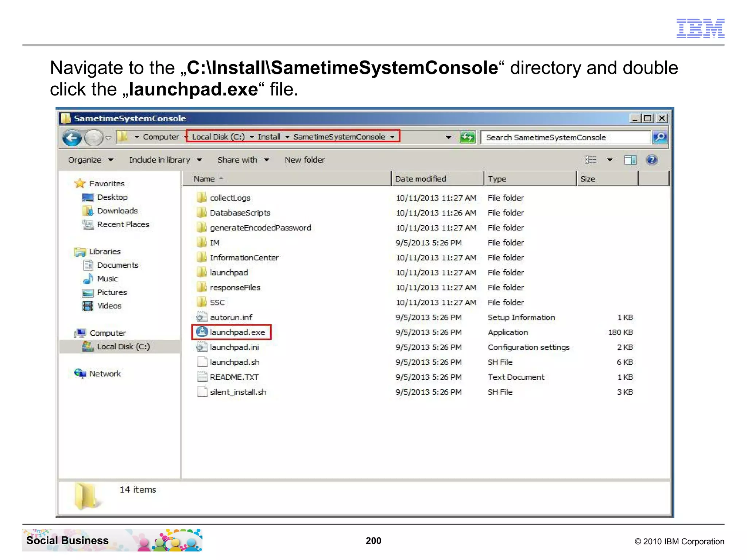Screen dimensions: 747x560
Task: Open the Help question mark icon
Action: (651, 160)
